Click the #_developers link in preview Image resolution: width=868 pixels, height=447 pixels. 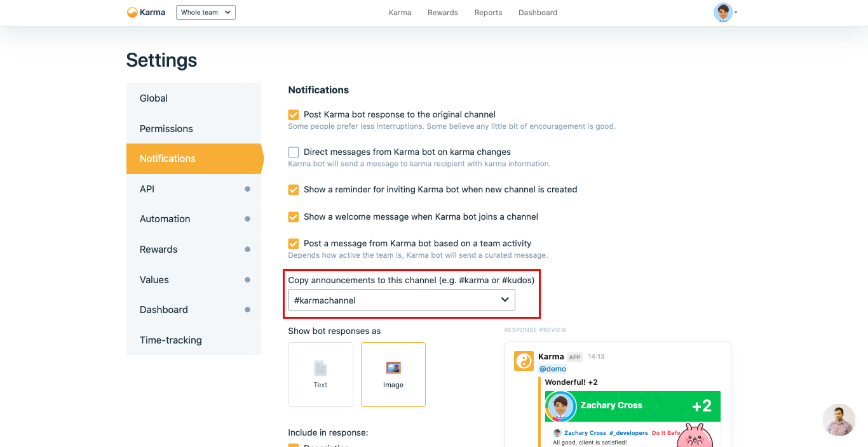coord(628,433)
